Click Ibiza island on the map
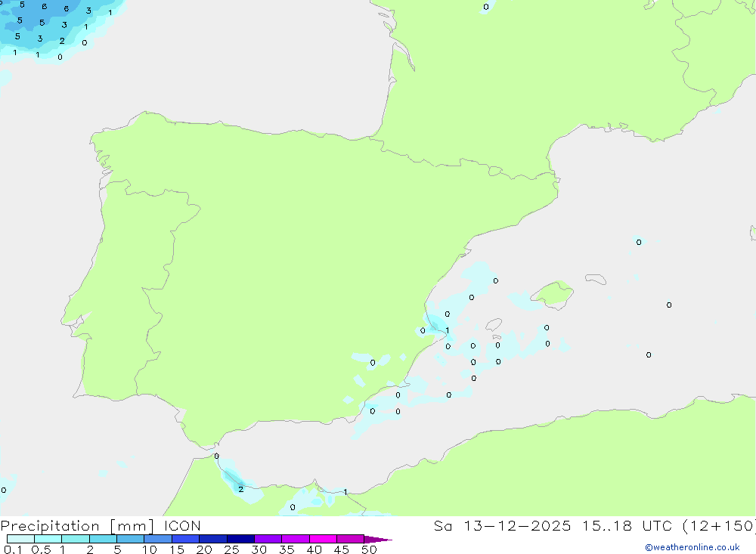The width and height of the screenshot is (756, 554). point(493,324)
